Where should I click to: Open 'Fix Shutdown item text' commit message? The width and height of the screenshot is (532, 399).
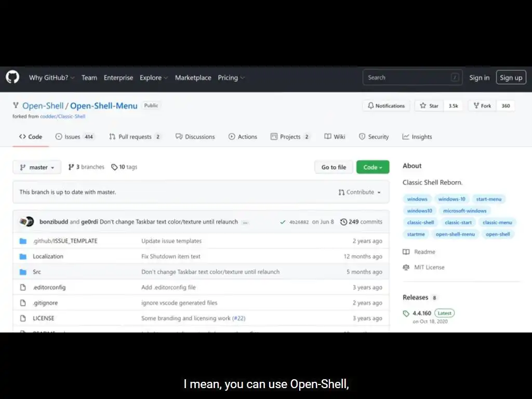pyautogui.click(x=170, y=257)
